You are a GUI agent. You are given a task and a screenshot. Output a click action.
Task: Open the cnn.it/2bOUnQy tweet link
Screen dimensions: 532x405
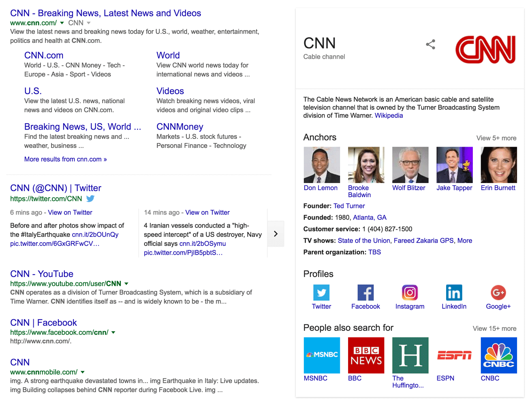[x=95, y=234]
